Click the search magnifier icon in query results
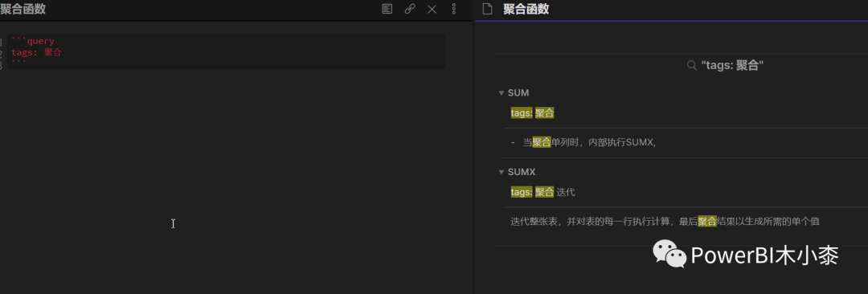 tap(691, 65)
